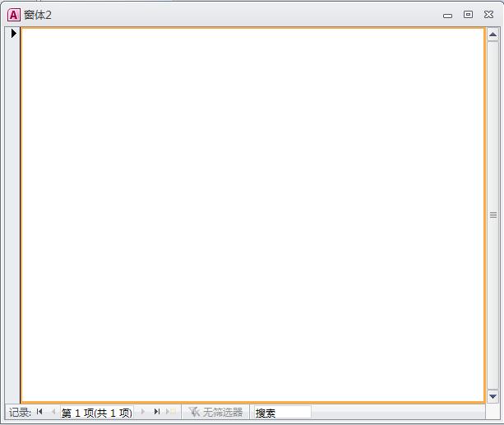This screenshot has height=425, width=504.
Task: Click the 记录: label in navigation bar
Action: [x=20, y=412]
